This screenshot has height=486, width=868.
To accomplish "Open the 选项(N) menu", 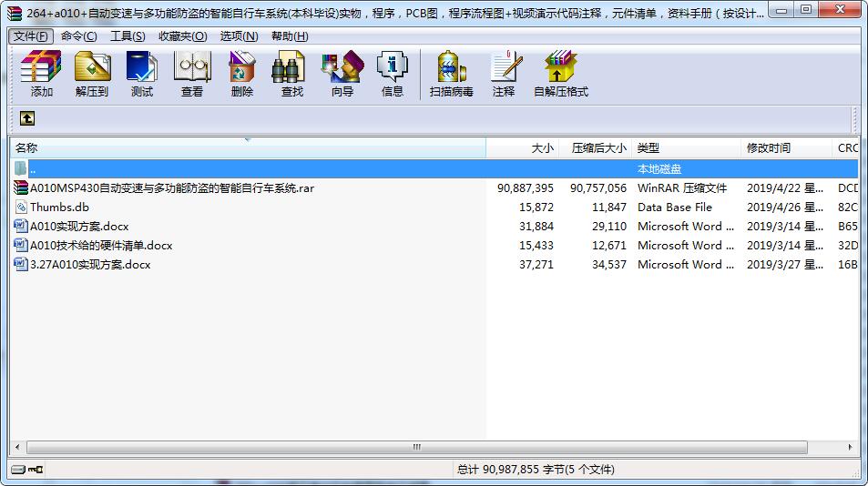I will click(240, 36).
